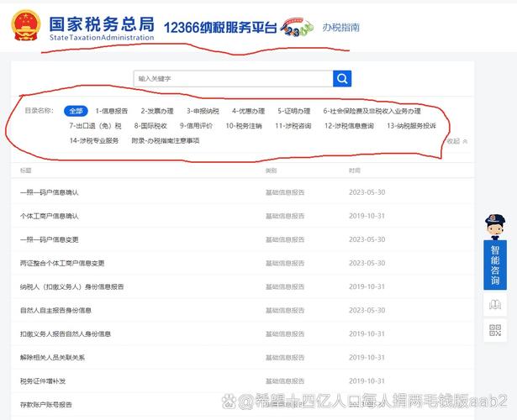Select the 2-发票办理 category
This screenshot has height=420, width=517.
point(157,111)
